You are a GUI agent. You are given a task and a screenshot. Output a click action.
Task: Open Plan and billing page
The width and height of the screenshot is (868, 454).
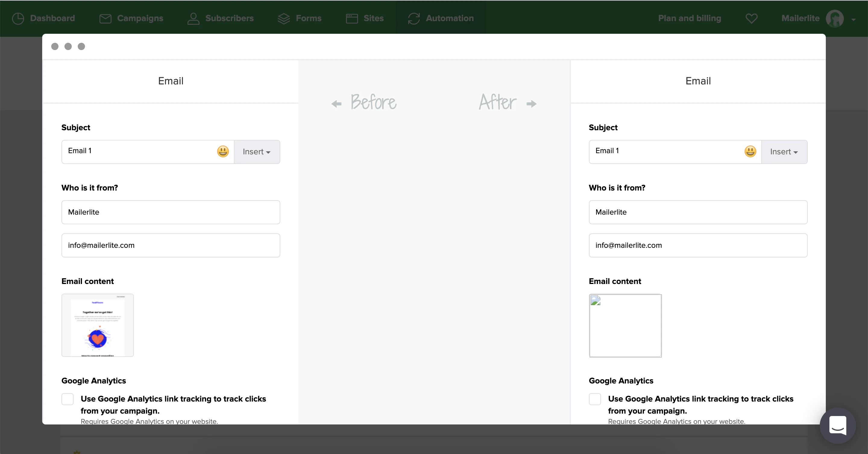(689, 18)
